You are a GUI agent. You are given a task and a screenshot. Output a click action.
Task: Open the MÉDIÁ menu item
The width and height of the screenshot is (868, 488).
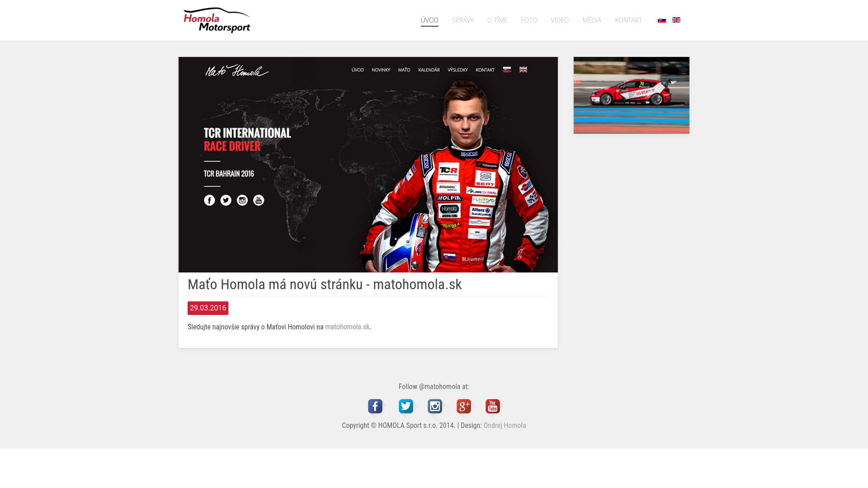(x=592, y=20)
